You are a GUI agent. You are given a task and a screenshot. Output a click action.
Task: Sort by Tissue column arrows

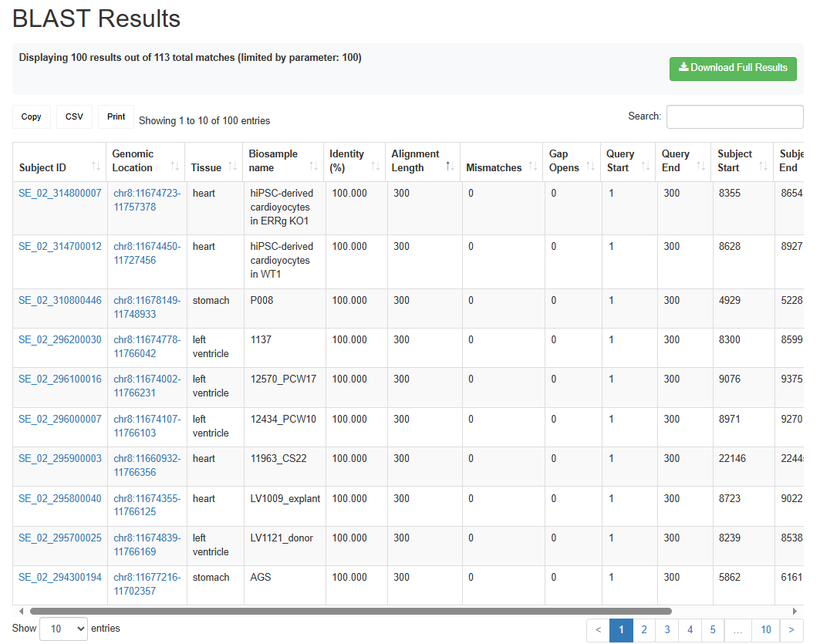233,167
